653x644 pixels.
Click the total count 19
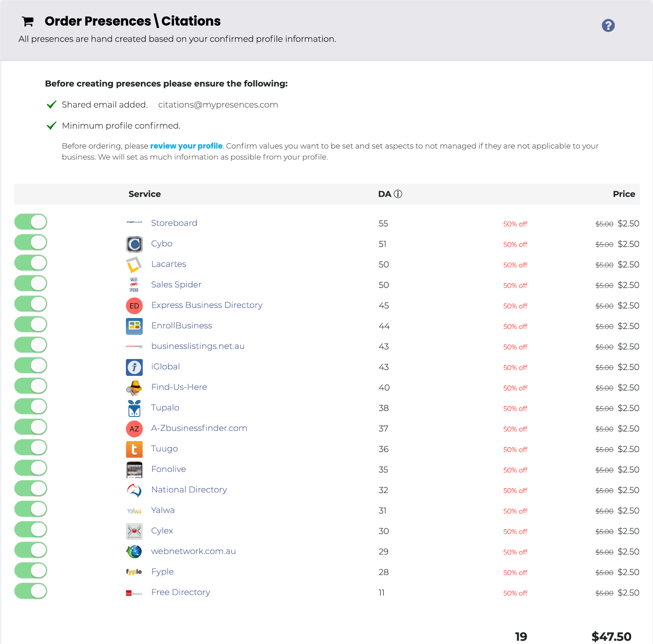point(521,637)
